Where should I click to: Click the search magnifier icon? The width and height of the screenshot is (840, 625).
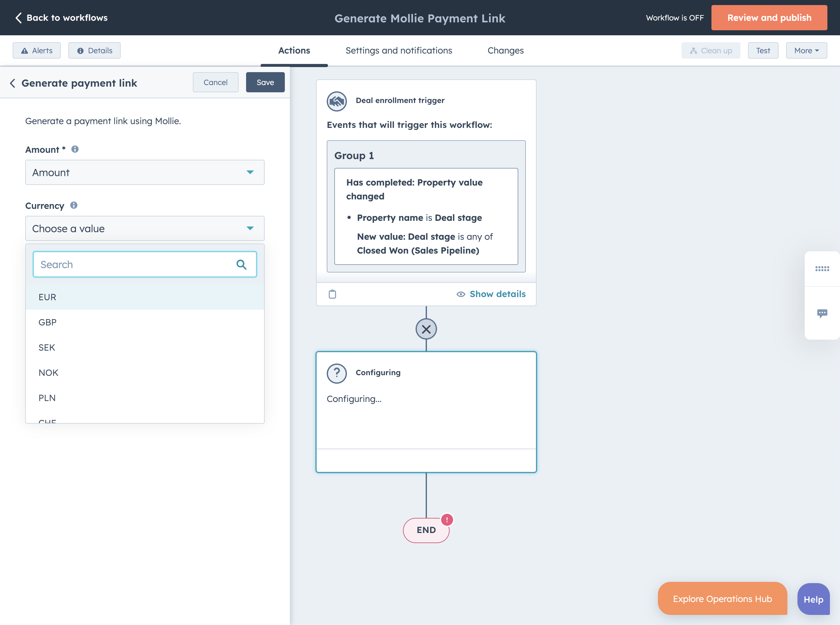241,264
